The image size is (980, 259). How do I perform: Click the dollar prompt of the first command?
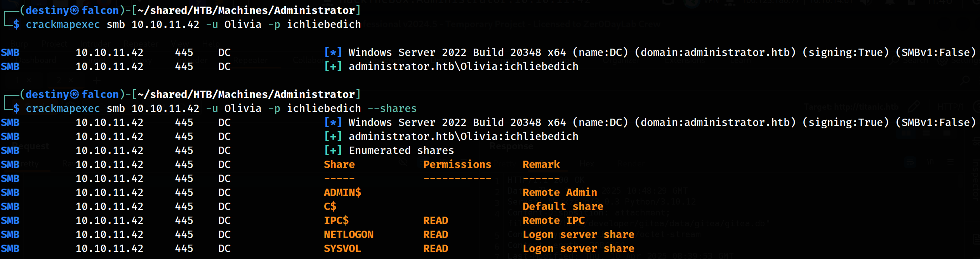pos(16,24)
